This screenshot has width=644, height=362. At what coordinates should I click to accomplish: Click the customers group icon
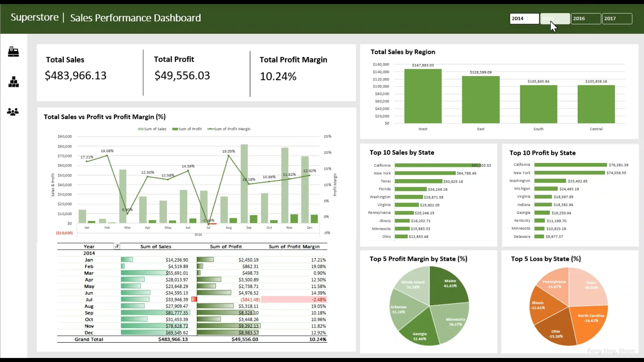point(13,112)
